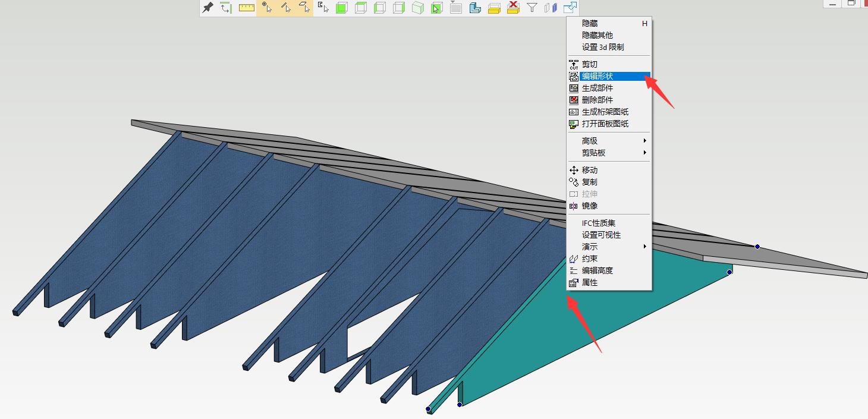
Task: Click the icon beside 约束
Action: tap(574, 259)
